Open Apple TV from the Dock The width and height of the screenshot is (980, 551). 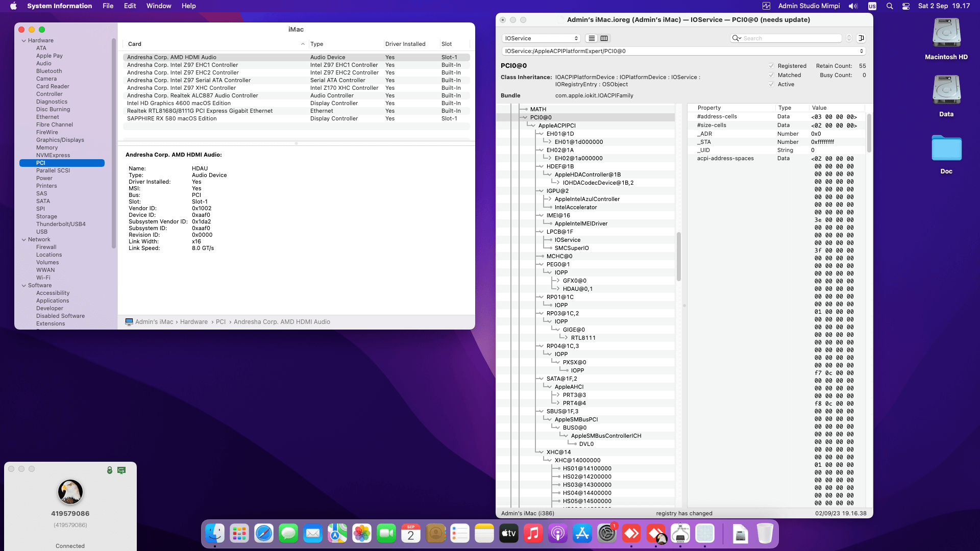click(509, 534)
